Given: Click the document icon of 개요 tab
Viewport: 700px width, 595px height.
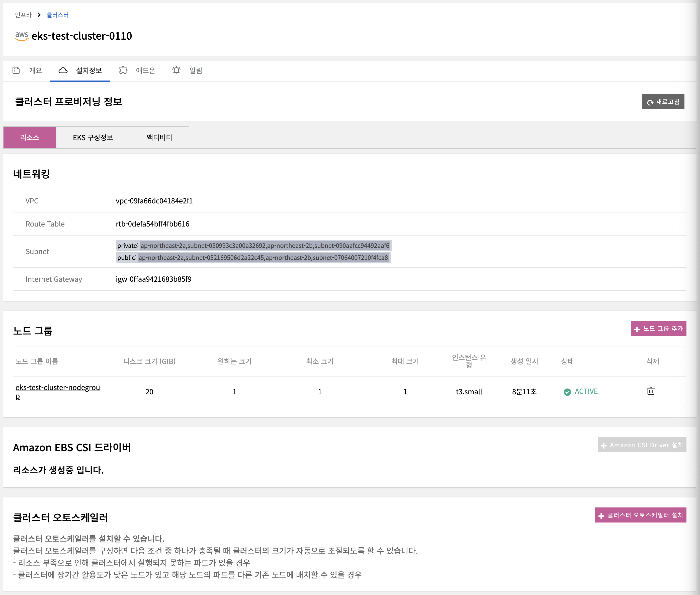Looking at the screenshot, I should (x=16, y=70).
